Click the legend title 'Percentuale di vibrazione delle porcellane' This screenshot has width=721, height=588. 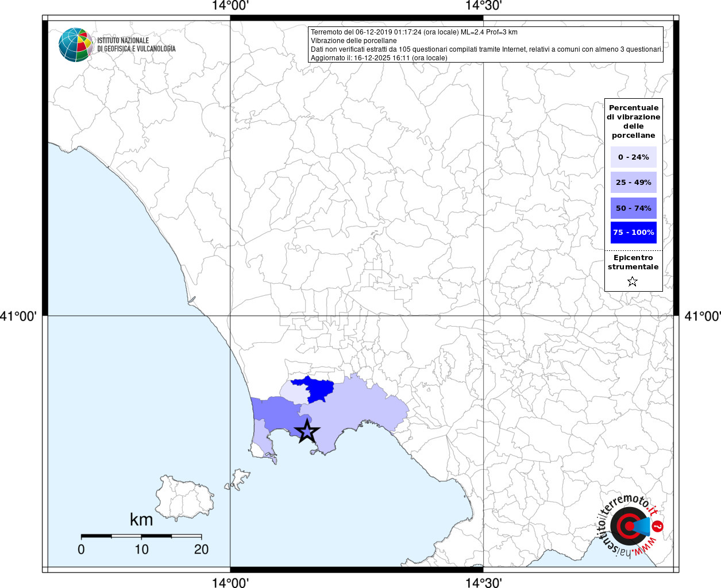coord(634,122)
